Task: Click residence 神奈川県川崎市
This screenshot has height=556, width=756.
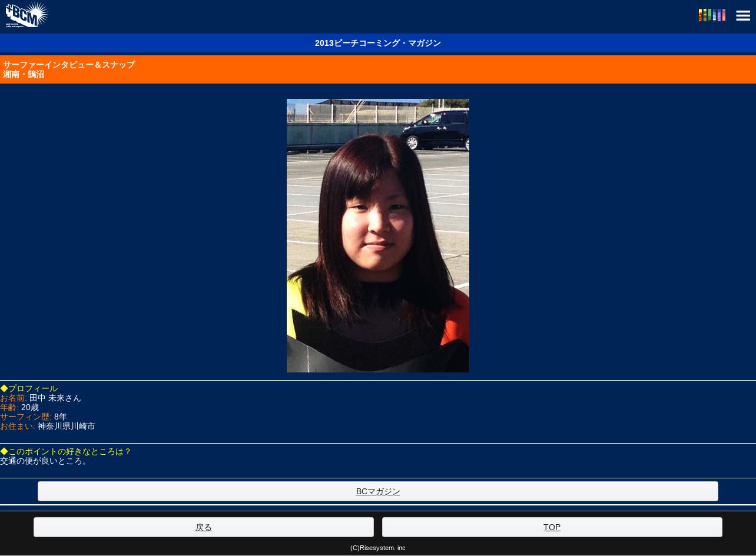Action: pyautogui.click(x=67, y=426)
